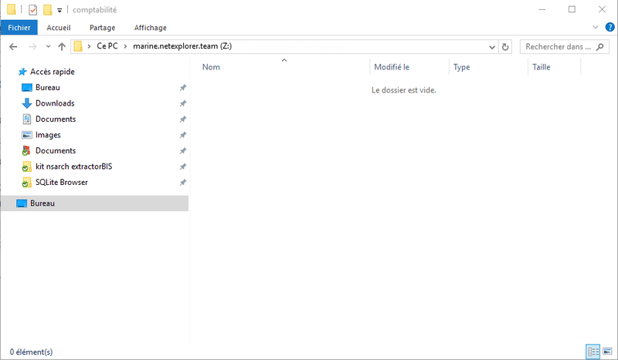Open address bar history dropdown
Viewport: 618px width, 360px height.
492,47
